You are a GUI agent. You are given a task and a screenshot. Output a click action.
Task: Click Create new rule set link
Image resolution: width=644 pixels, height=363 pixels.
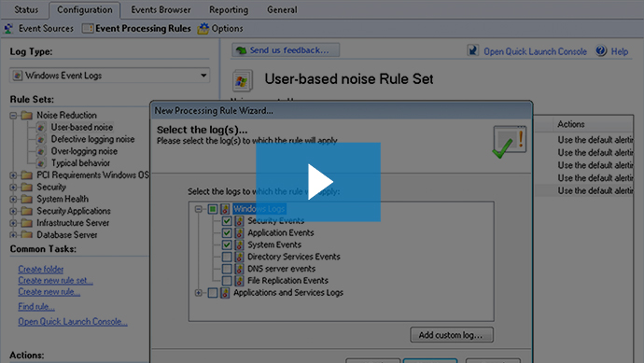point(55,281)
